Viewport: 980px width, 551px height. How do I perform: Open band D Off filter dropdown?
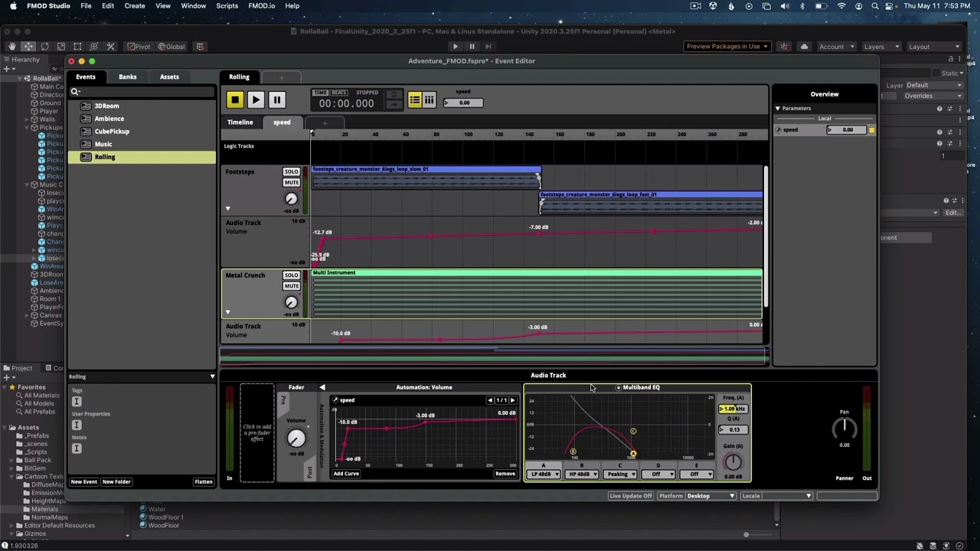pyautogui.click(x=658, y=474)
